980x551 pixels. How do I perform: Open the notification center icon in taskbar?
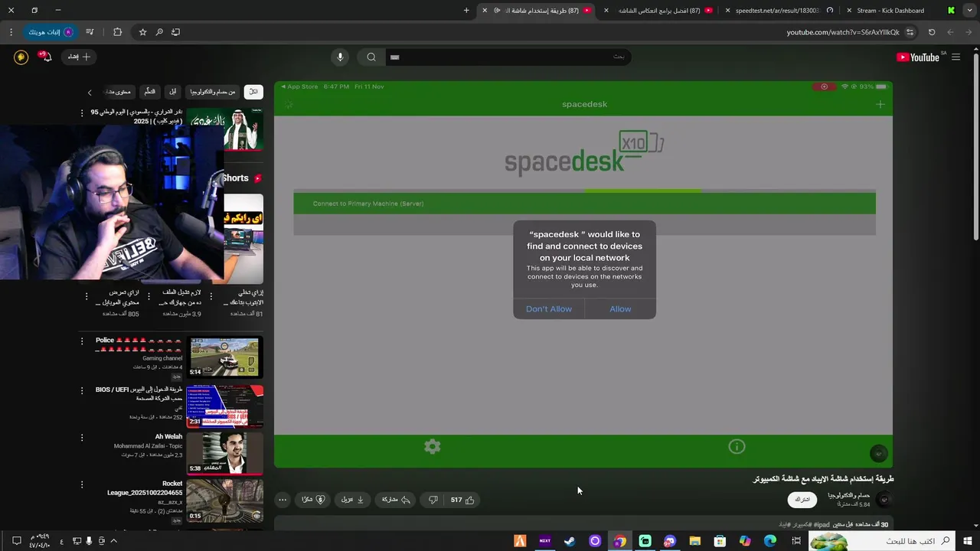click(x=16, y=541)
